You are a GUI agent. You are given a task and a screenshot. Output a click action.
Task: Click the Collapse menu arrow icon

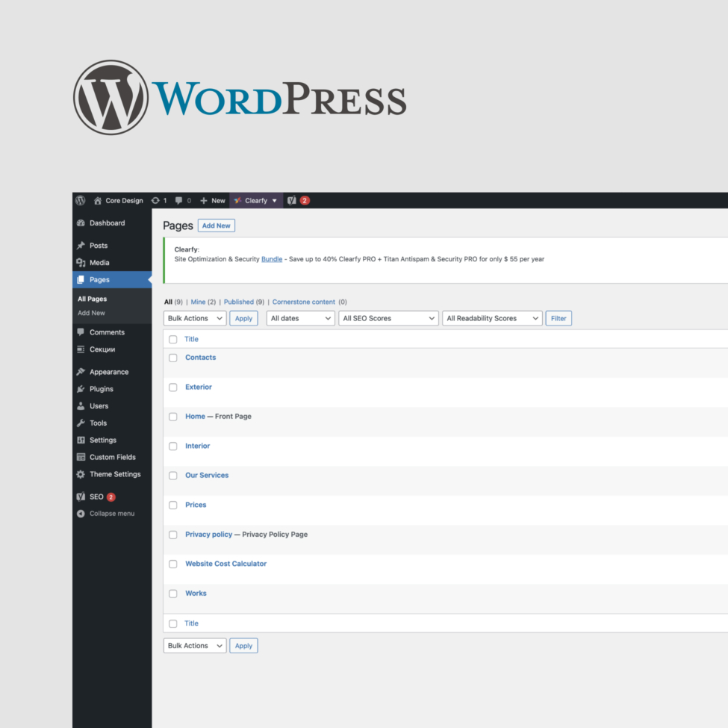pos(81,514)
